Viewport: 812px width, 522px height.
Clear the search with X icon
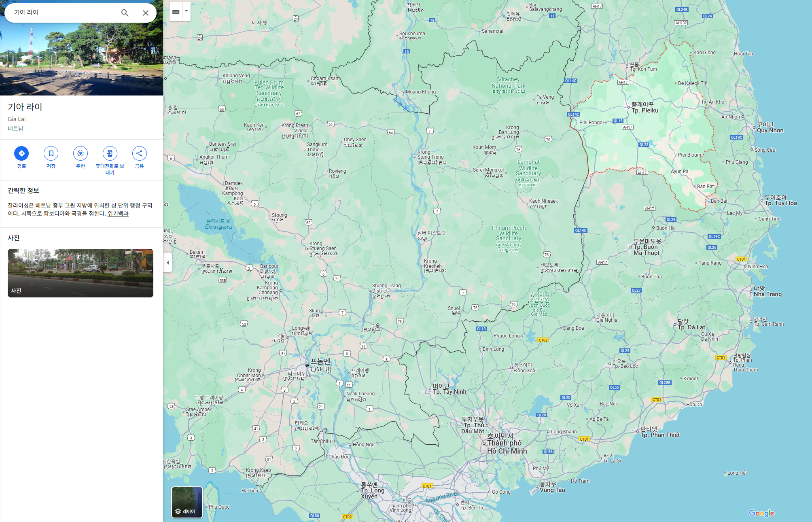146,13
